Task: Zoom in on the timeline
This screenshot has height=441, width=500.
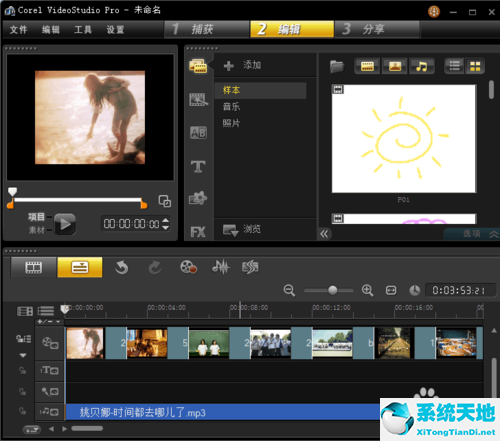Action: (367, 290)
